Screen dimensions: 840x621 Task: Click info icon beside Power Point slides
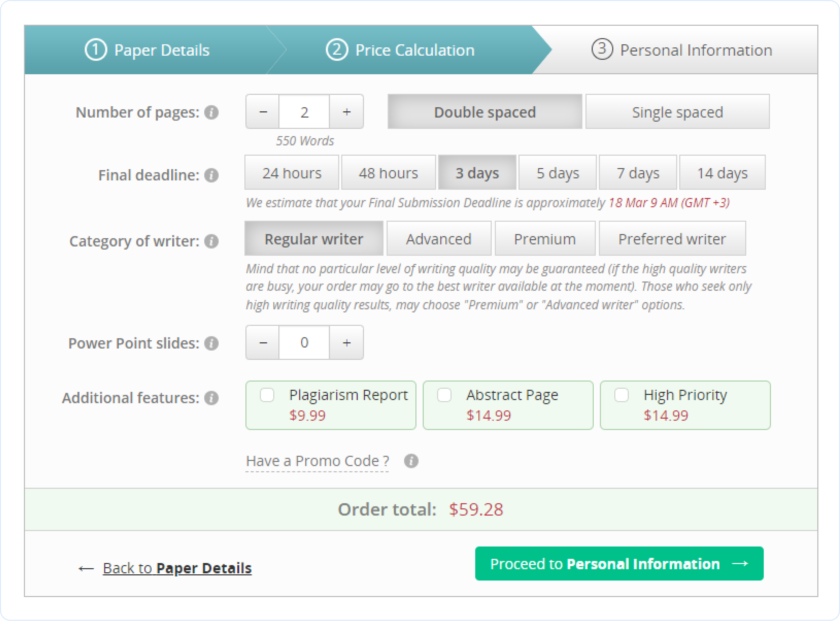(x=211, y=343)
